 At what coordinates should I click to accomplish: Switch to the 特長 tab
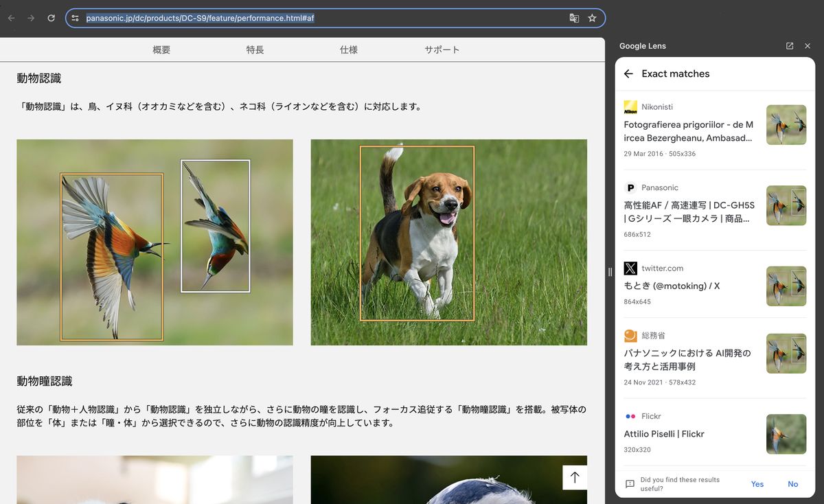(x=255, y=49)
